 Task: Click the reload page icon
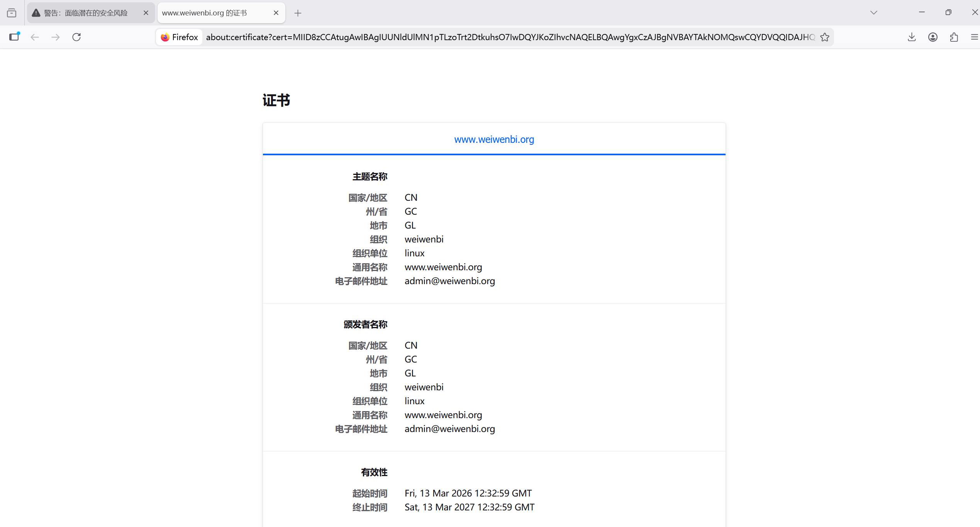point(76,37)
